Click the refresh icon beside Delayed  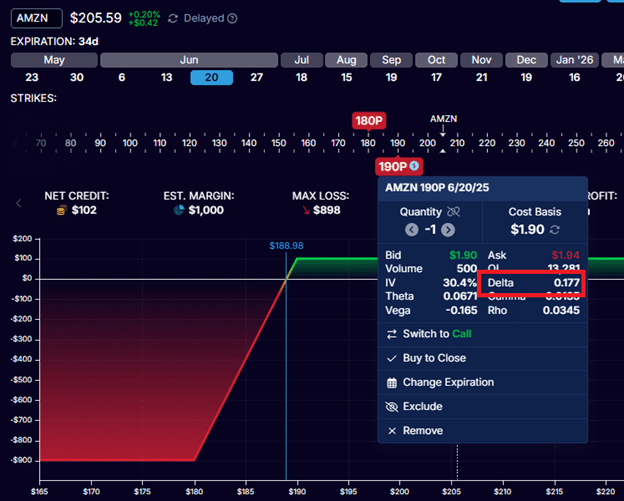click(x=173, y=19)
